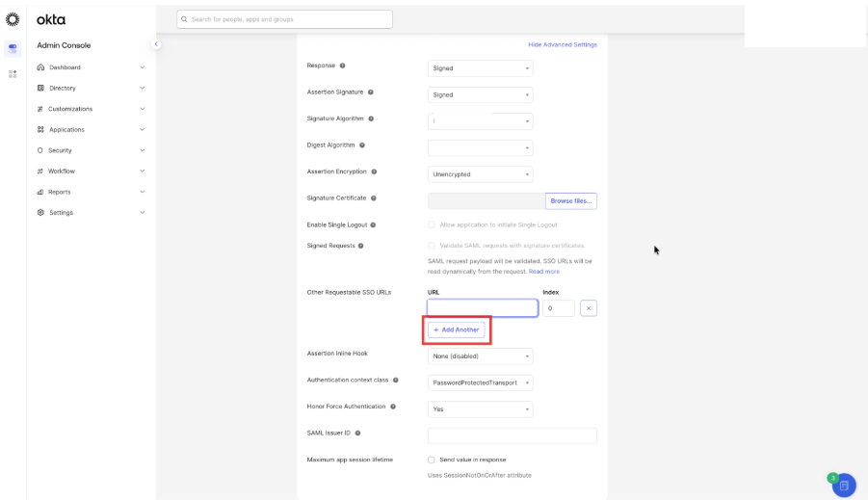
Task: Remove the SSO URL row with X button
Action: (x=589, y=308)
